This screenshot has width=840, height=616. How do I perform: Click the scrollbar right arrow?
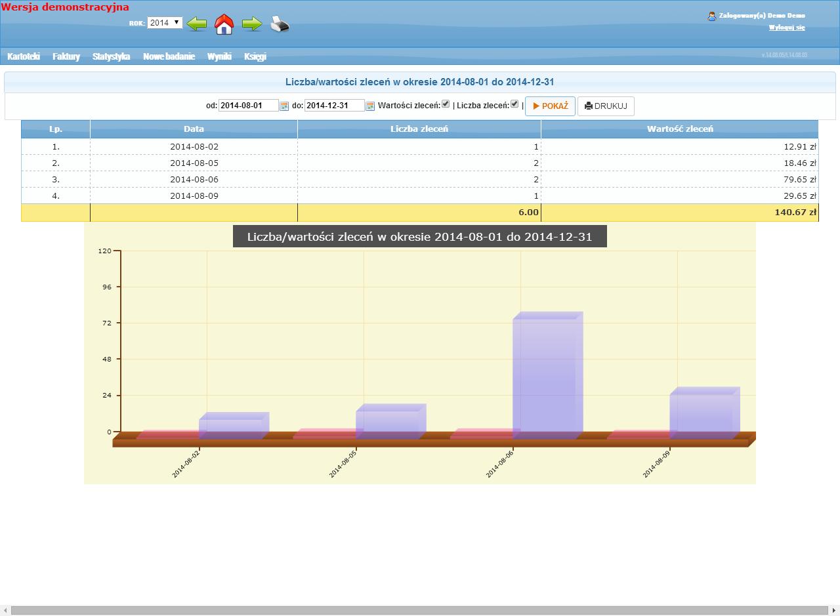[x=834, y=611]
